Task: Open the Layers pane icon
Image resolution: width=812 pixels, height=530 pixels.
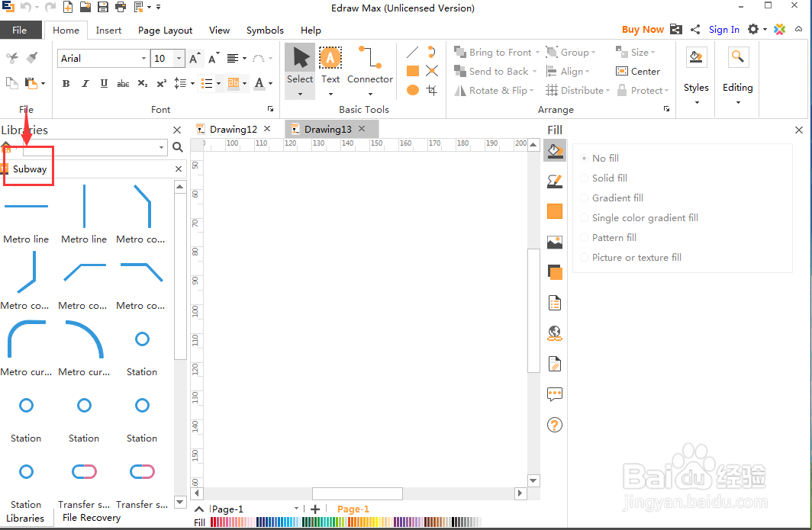Action: click(x=554, y=271)
